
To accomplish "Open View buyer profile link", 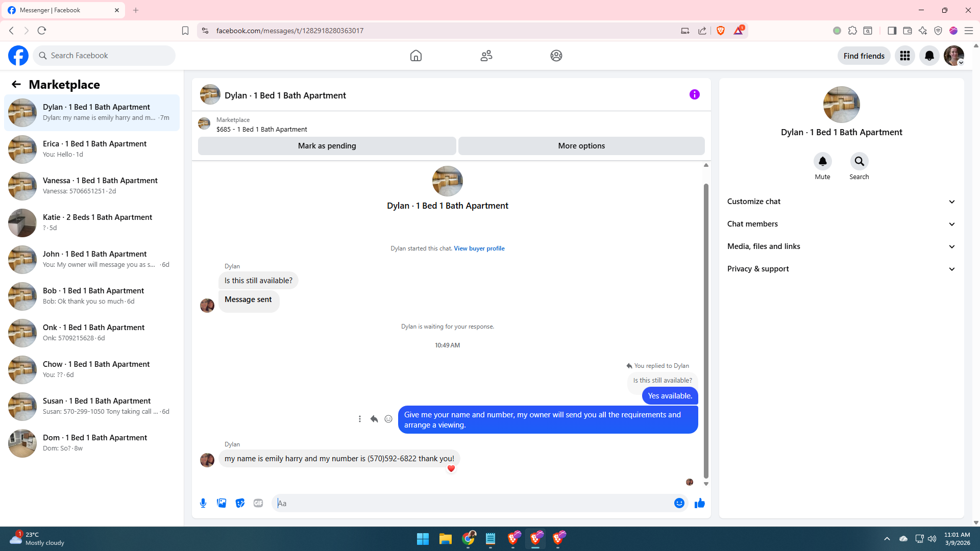I will click(479, 248).
